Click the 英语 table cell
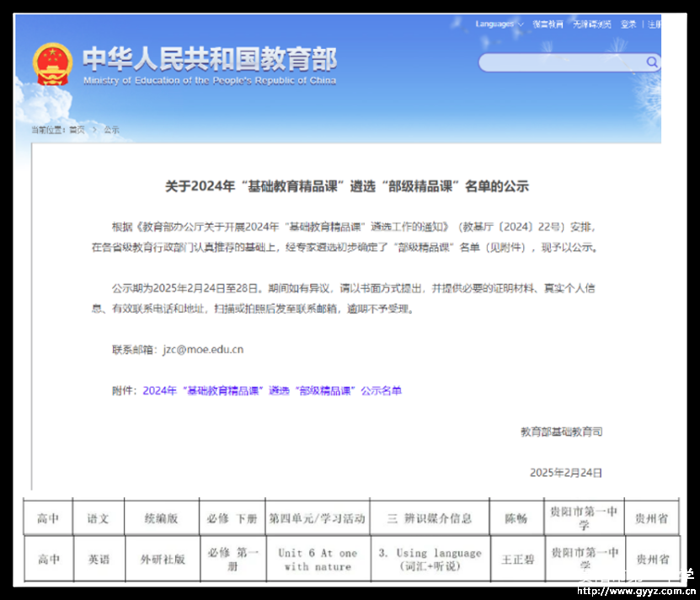The height and width of the screenshot is (600, 700). 99,559
